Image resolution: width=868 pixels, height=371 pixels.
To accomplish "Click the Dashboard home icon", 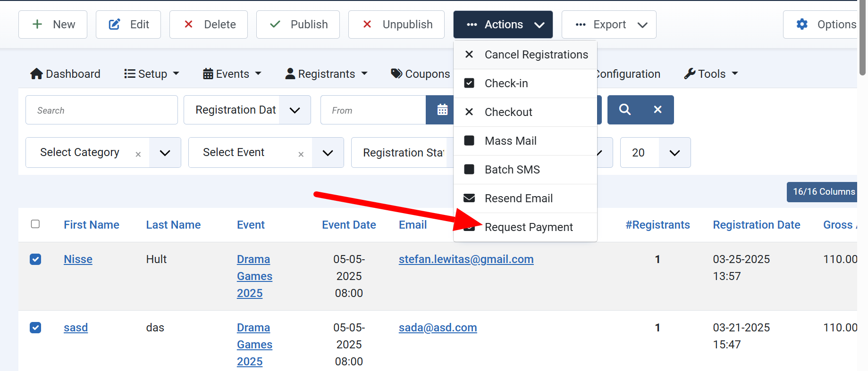I will (x=36, y=74).
